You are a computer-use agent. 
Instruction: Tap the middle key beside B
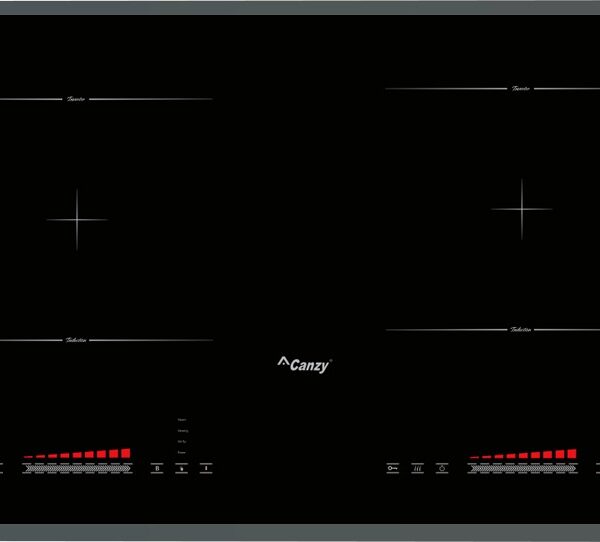point(181,467)
